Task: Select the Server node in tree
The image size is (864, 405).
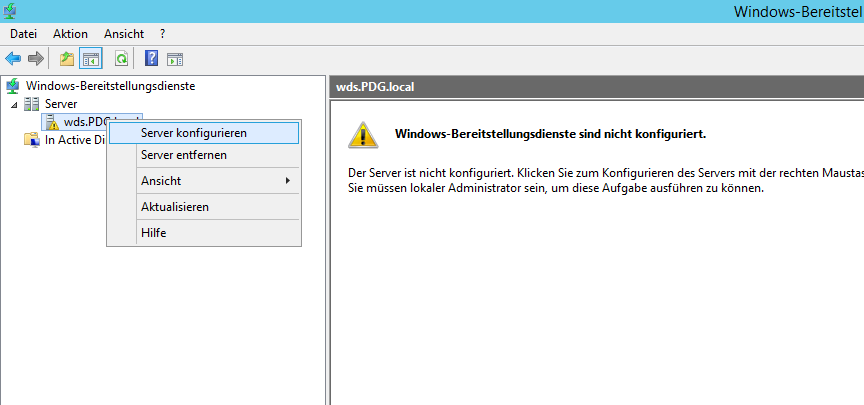Action: click(61, 104)
